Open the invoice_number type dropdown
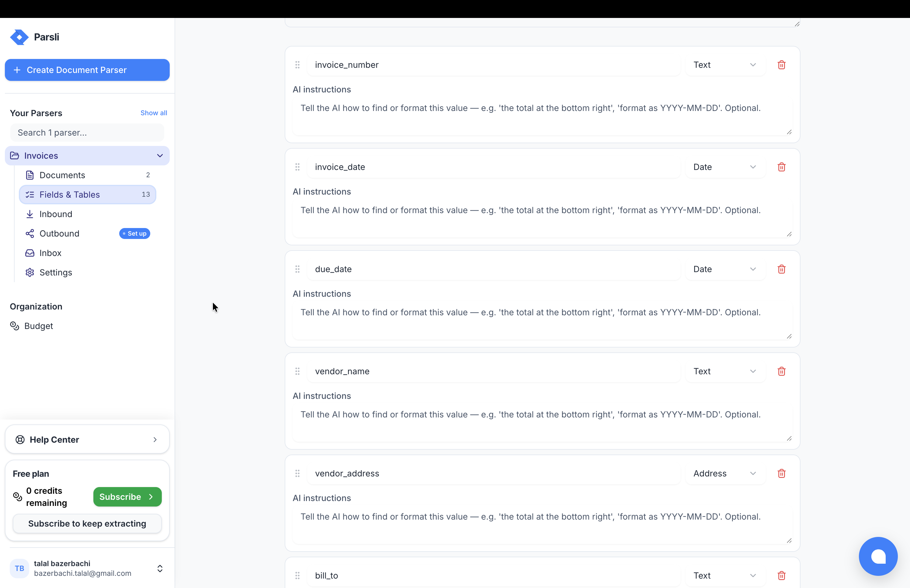Image resolution: width=910 pixels, height=588 pixels. click(725, 65)
